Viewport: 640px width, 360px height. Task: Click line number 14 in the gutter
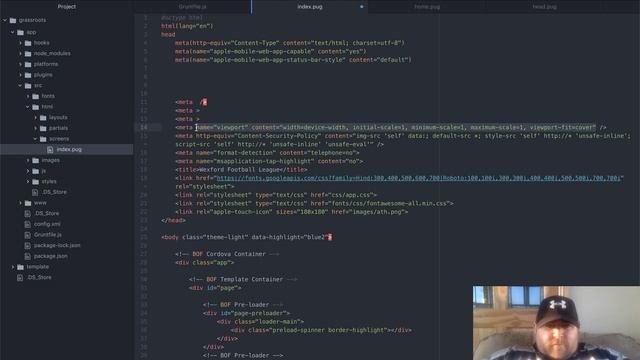point(144,127)
